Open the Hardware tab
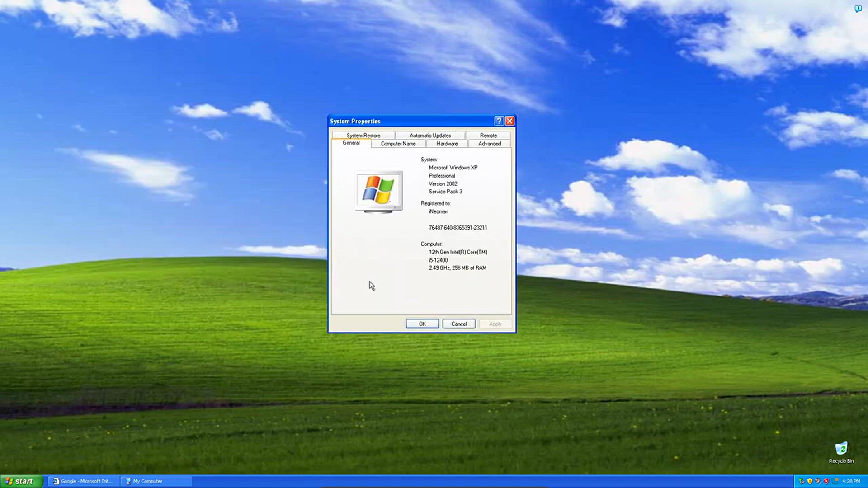The width and height of the screenshot is (868, 488). point(447,144)
